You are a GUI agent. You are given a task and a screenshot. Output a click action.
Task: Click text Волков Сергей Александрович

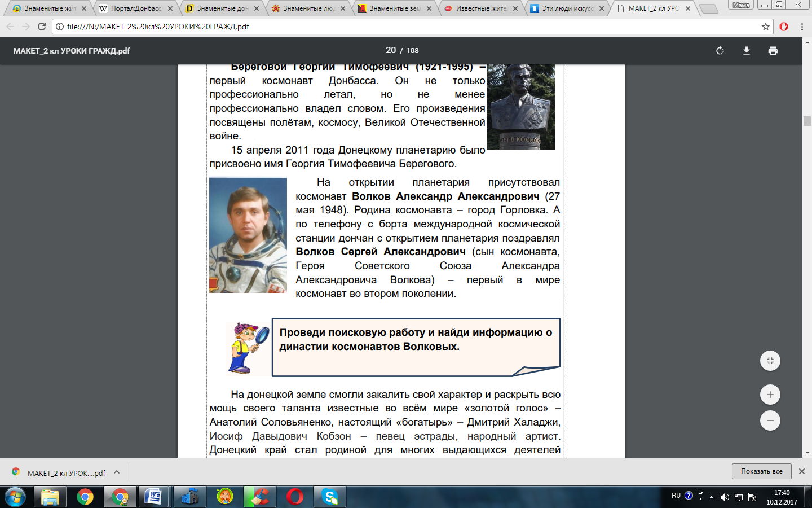point(381,252)
